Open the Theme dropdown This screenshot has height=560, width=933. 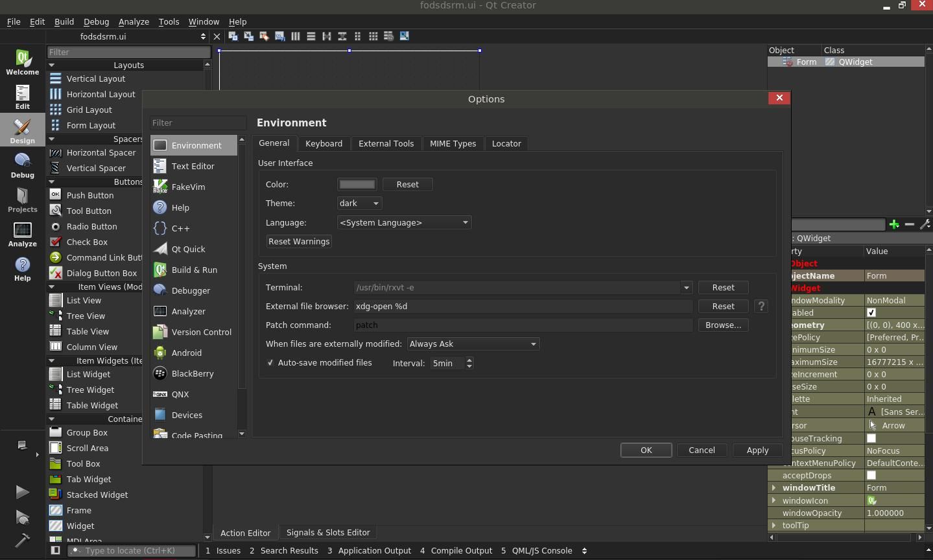[359, 203]
